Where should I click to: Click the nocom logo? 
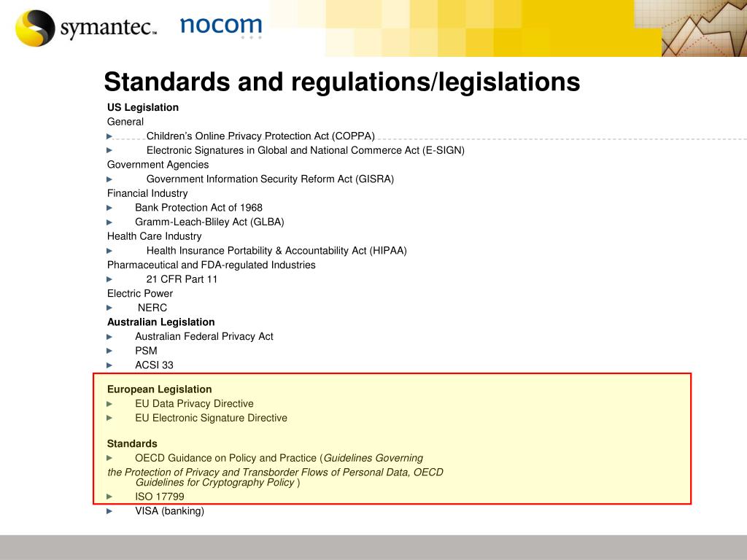point(221,26)
